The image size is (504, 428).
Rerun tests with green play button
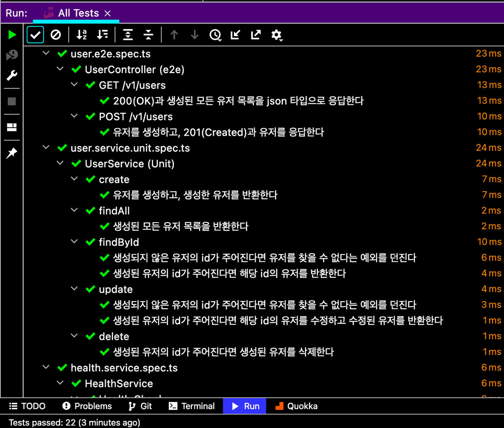12,34
